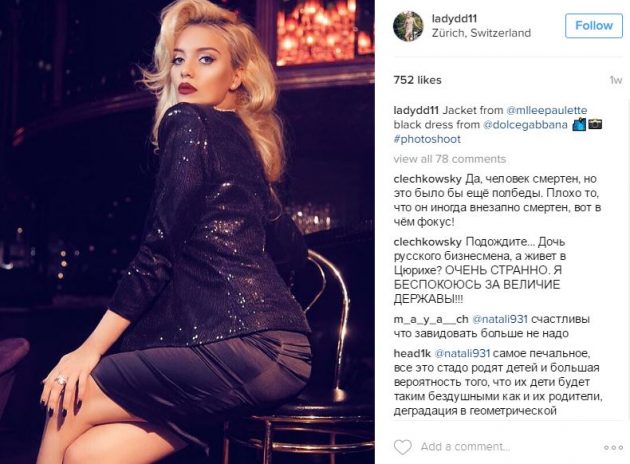Follow the ladydd11 account
The height and width of the screenshot is (464, 630).
[x=594, y=26]
